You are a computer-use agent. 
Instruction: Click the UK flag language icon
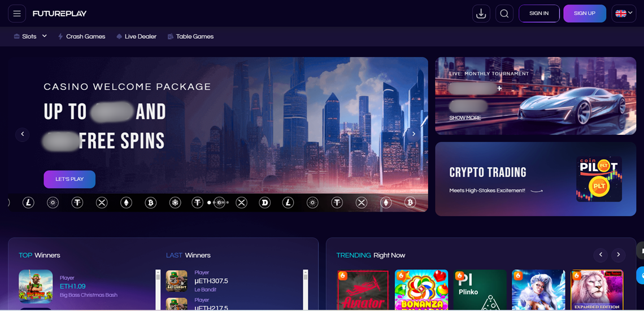[x=620, y=14]
